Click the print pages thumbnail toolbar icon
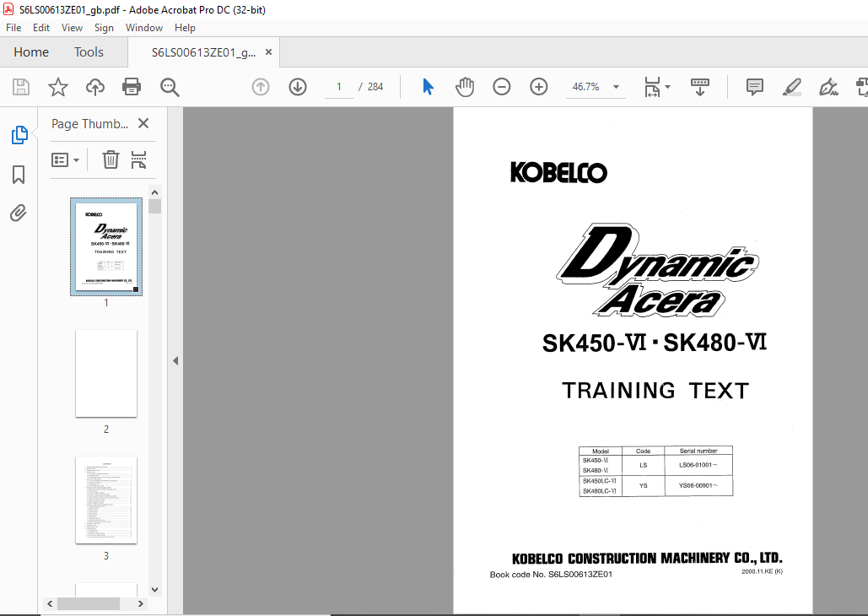 click(138, 159)
